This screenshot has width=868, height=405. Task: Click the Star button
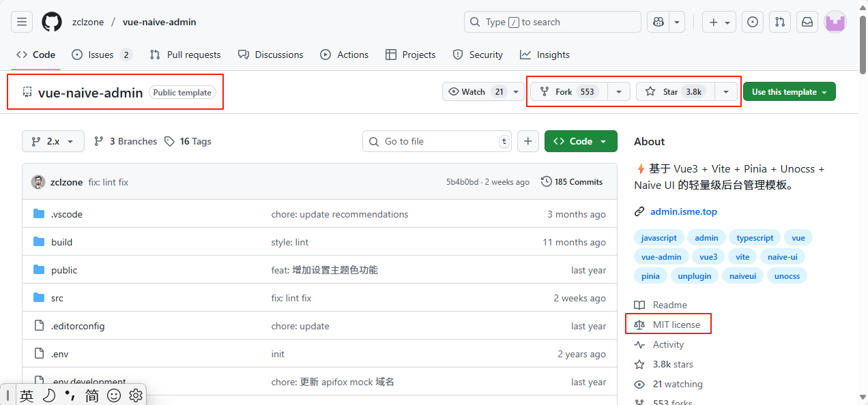(x=676, y=91)
